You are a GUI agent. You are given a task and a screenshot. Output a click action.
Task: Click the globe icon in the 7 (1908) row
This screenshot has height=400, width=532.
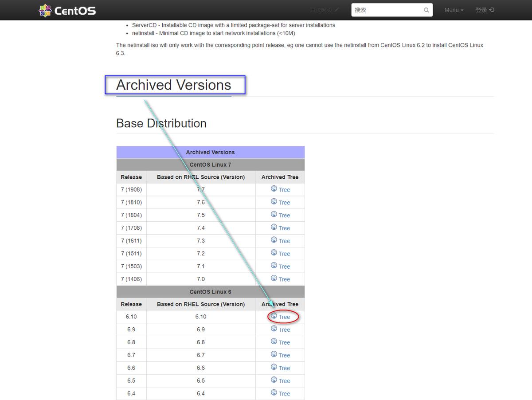click(274, 189)
